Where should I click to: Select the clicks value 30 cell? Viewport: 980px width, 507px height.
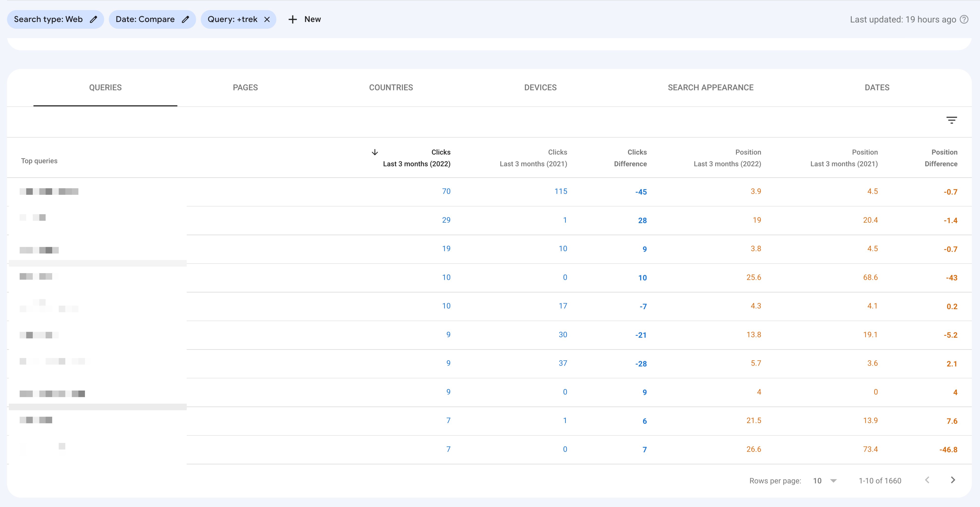pos(563,335)
